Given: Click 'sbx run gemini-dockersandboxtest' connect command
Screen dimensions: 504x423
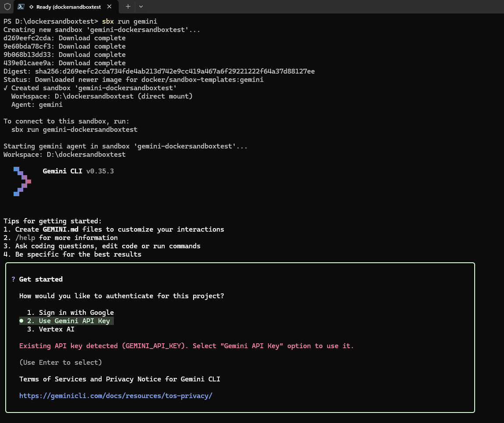Looking at the screenshot, I should tap(74, 130).
